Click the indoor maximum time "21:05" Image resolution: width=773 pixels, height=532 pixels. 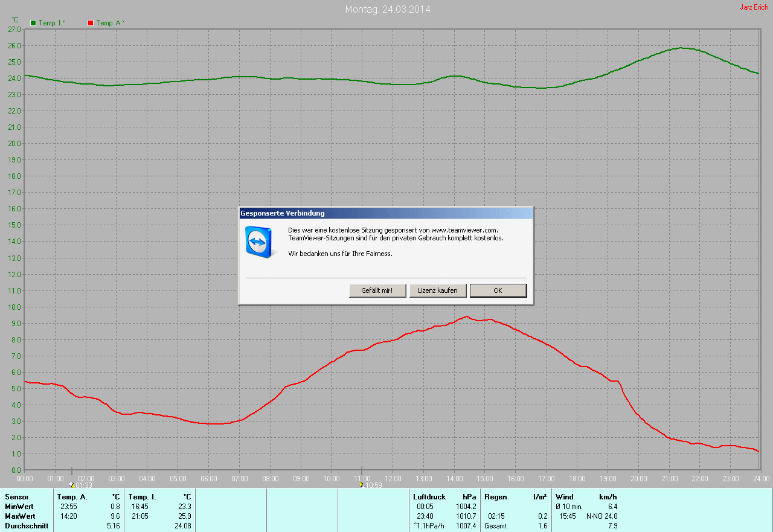click(x=140, y=516)
